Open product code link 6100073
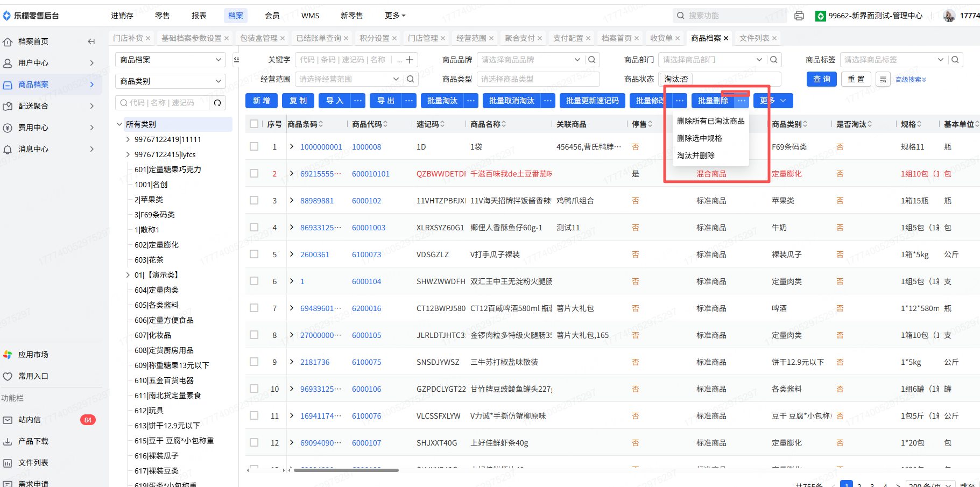 click(x=366, y=255)
